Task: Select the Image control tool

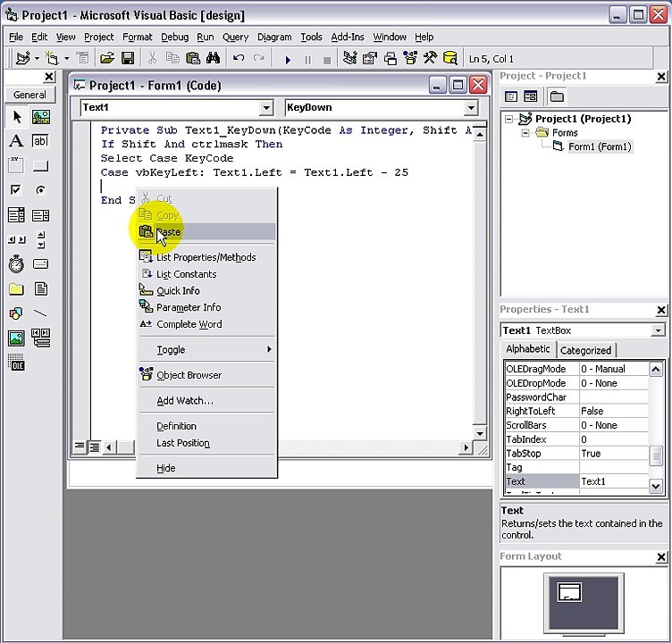Action: pyautogui.click(x=16, y=338)
